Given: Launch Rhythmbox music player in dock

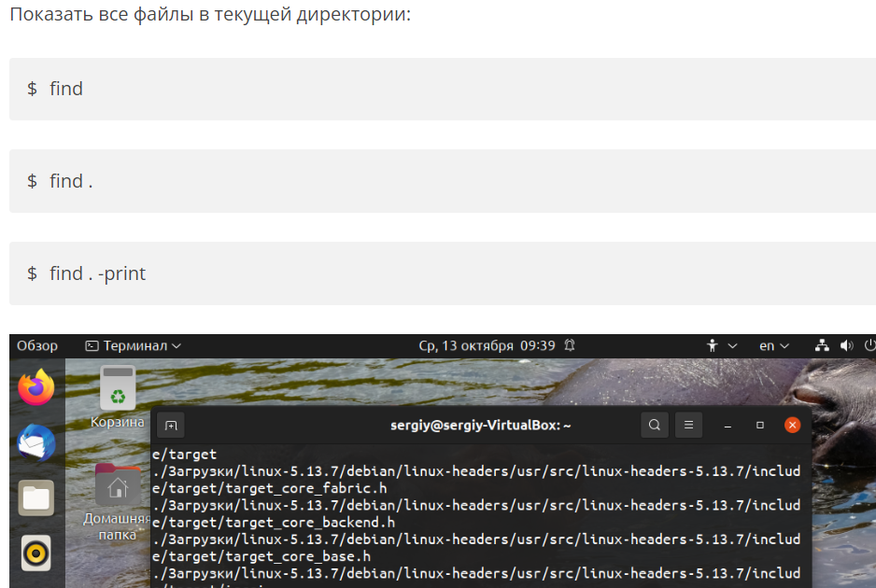Looking at the screenshot, I should (x=36, y=553).
